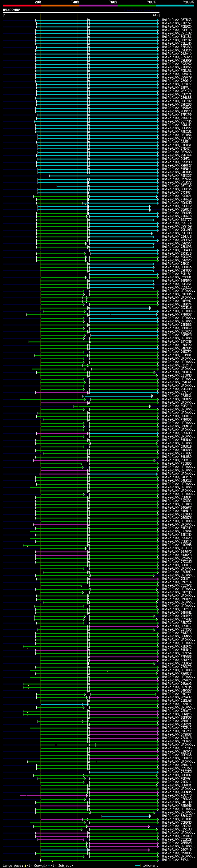Screen dimensions: 197x868
Task: Select label UniRef100_Q3MD83
Action: (177, 325)
